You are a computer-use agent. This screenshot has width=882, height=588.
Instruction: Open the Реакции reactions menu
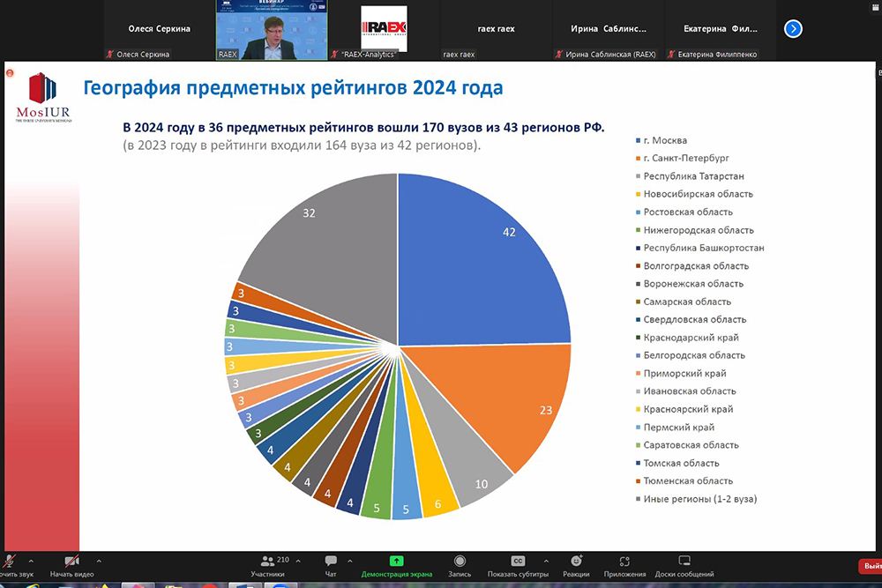(576, 562)
